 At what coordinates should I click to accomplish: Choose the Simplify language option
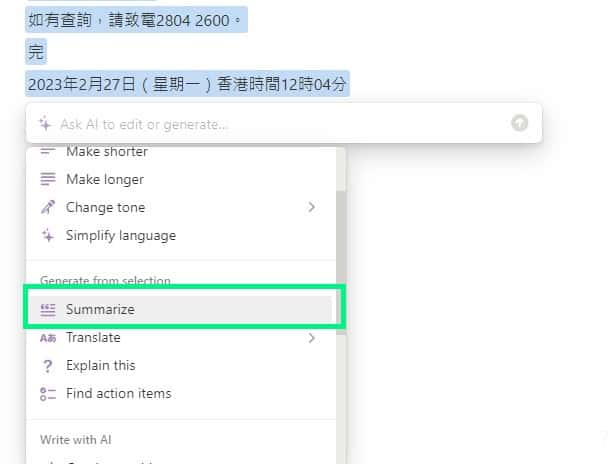120,236
